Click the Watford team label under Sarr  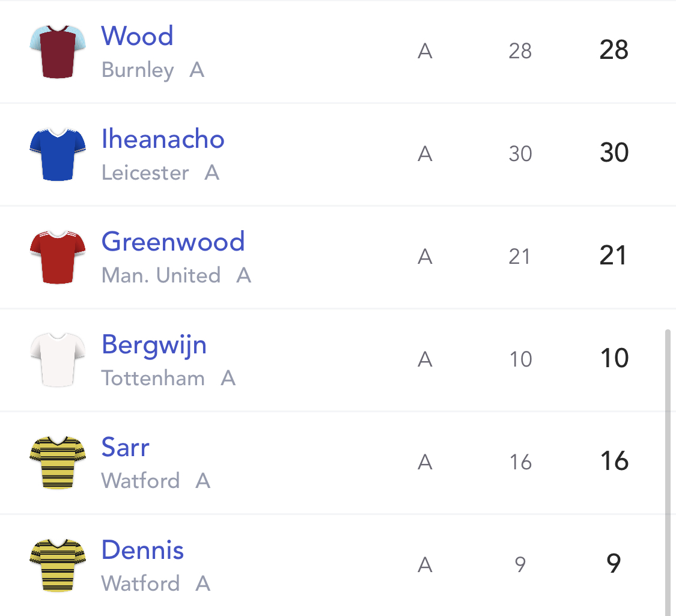tap(140, 481)
